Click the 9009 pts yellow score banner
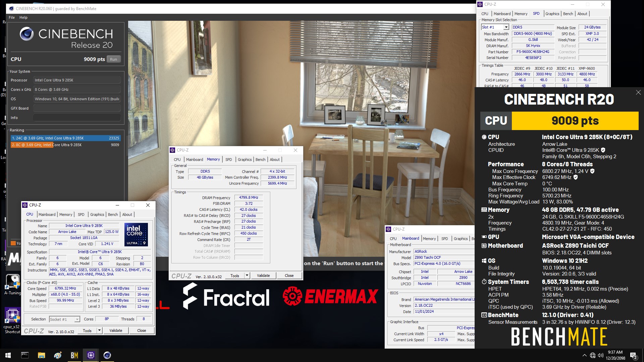Image resolution: width=644 pixels, height=362 pixels. click(575, 121)
